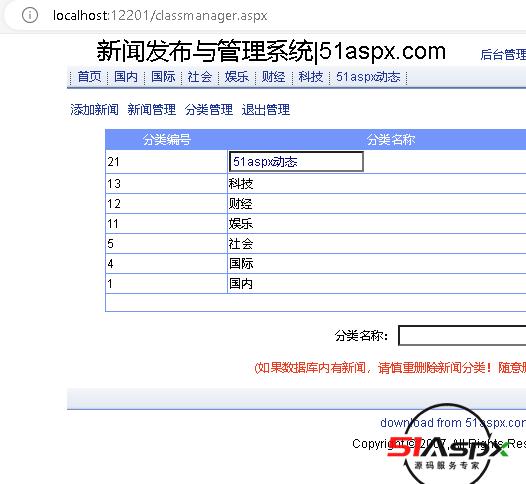
Task: Select the 财经 navigation link
Action: pos(274,77)
